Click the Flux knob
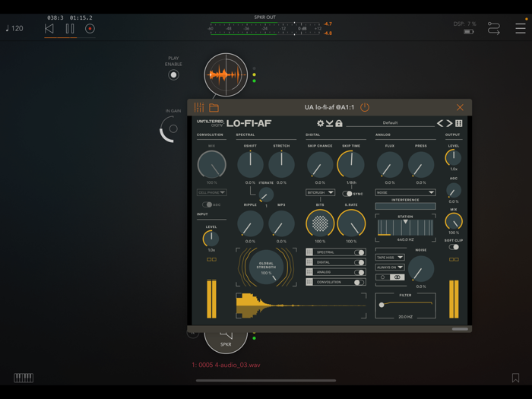The width and height of the screenshot is (532, 399). 390,165
